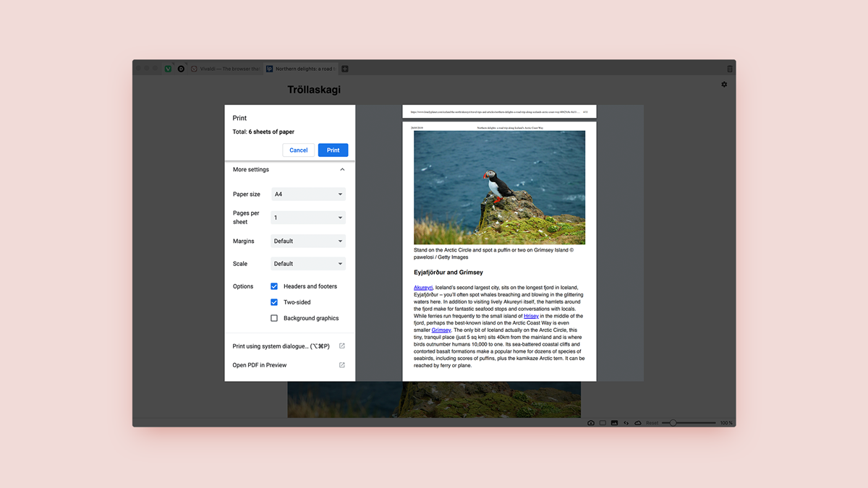Open the Scale dropdown
The width and height of the screenshot is (868, 488).
(x=308, y=264)
